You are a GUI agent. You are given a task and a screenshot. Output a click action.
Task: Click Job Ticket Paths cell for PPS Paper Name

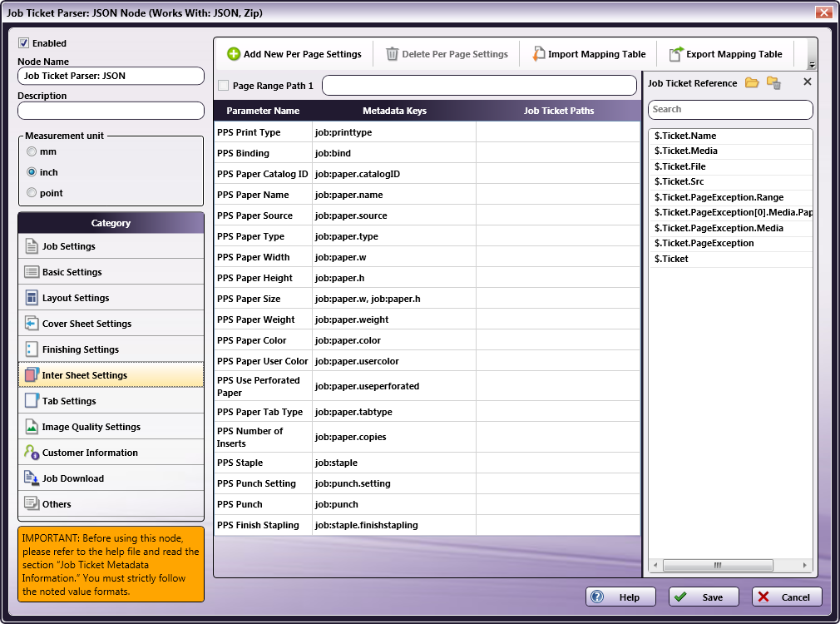pos(558,195)
